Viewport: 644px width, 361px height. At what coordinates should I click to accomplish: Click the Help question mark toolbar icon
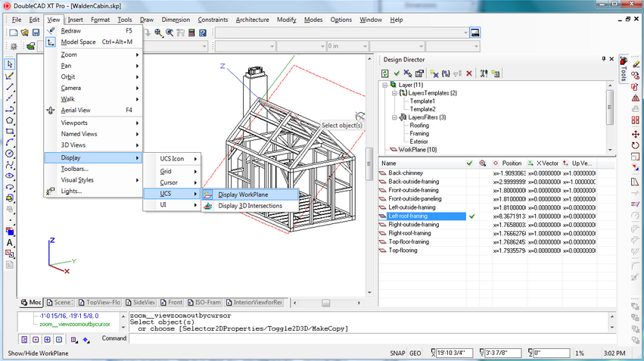pos(203,33)
